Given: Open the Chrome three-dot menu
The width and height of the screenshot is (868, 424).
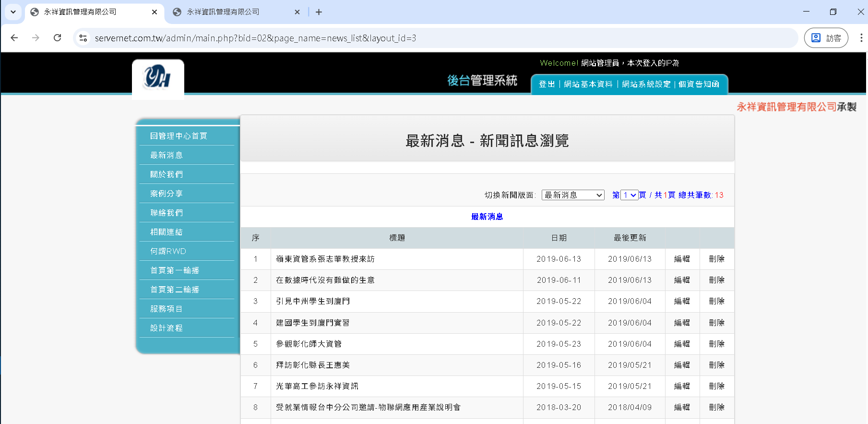Looking at the screenshot, I should [861, 38].
